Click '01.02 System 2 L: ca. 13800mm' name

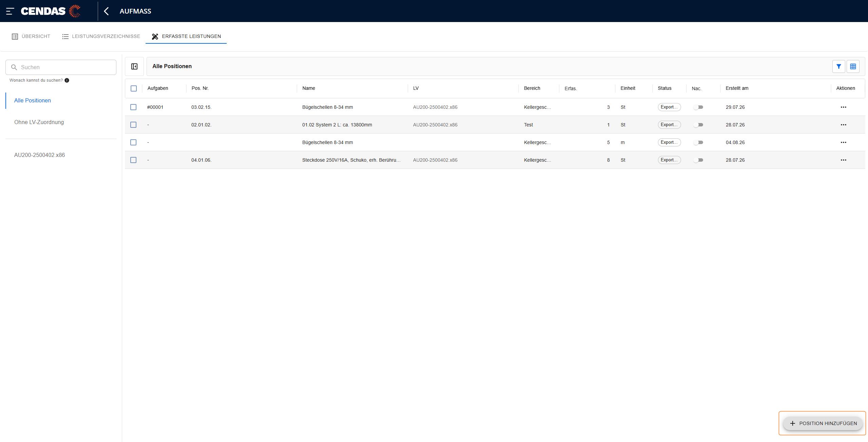click(x=337, y=125)
